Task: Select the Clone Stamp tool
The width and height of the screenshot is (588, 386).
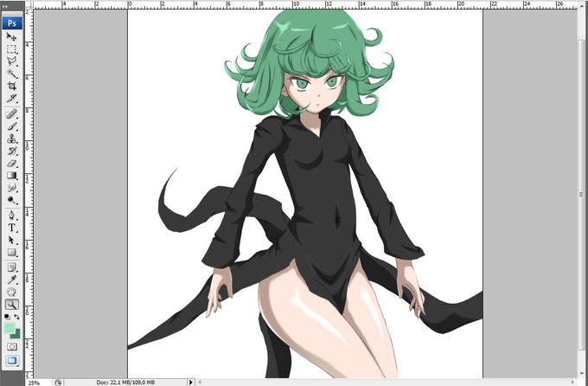Action: 11,138
